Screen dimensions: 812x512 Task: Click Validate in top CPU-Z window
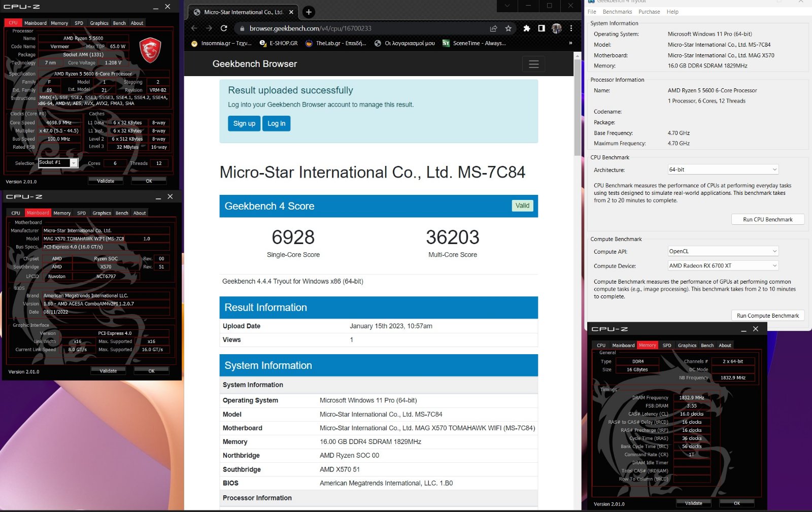106,181
